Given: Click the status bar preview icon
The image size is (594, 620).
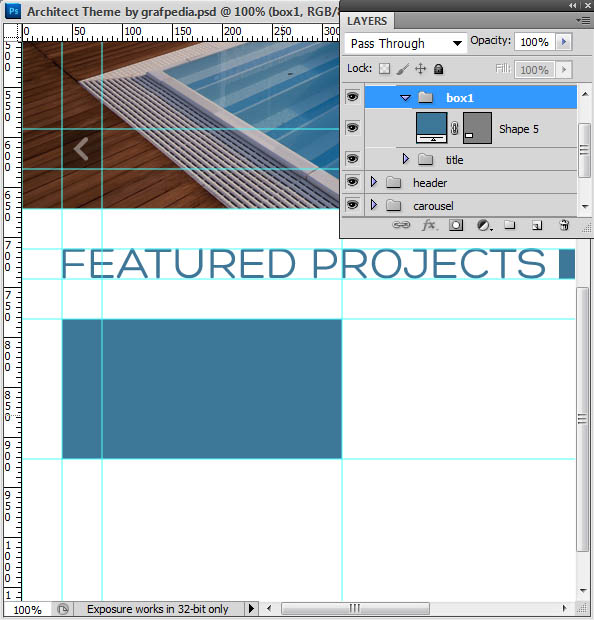Looking at the screenshot, I should (62, 609).
